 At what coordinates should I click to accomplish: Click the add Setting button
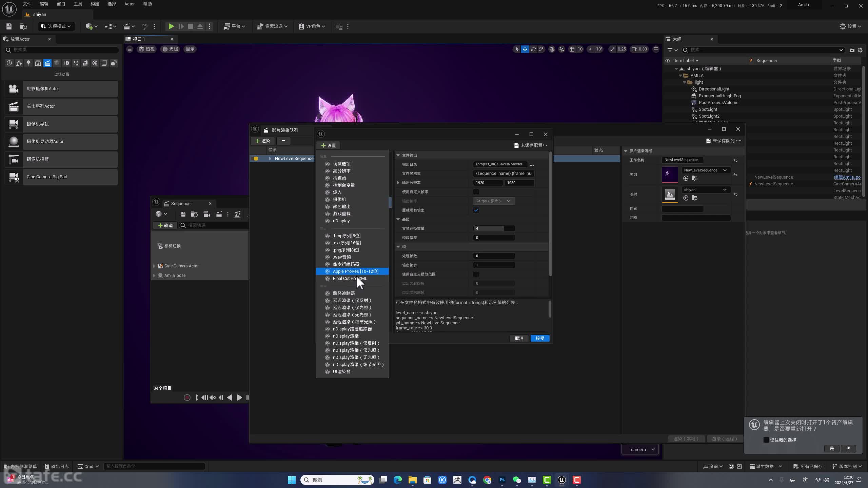click(x=329, y=146)
